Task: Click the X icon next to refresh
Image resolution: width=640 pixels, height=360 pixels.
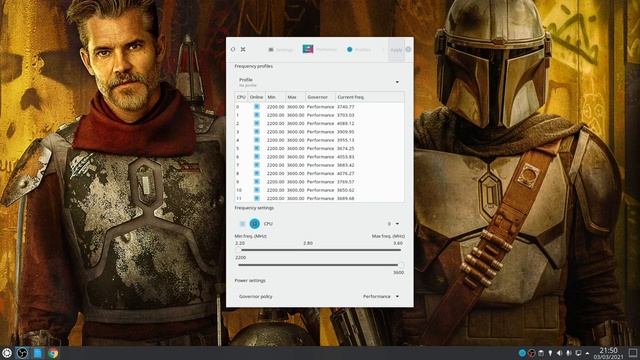Action: tap(243, 49)
